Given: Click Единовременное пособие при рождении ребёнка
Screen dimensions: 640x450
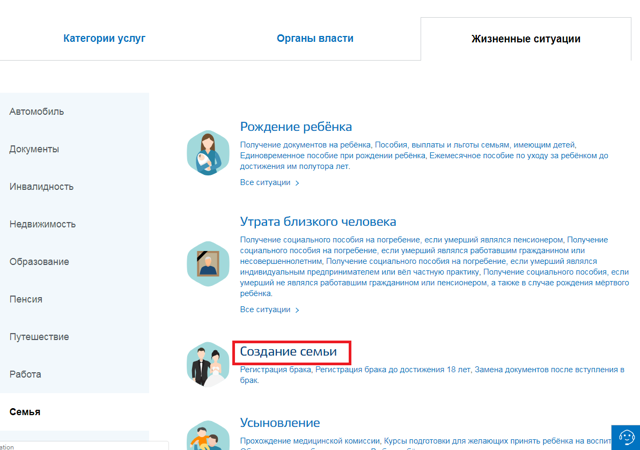Looking at the screenshot, I should 333,156.
